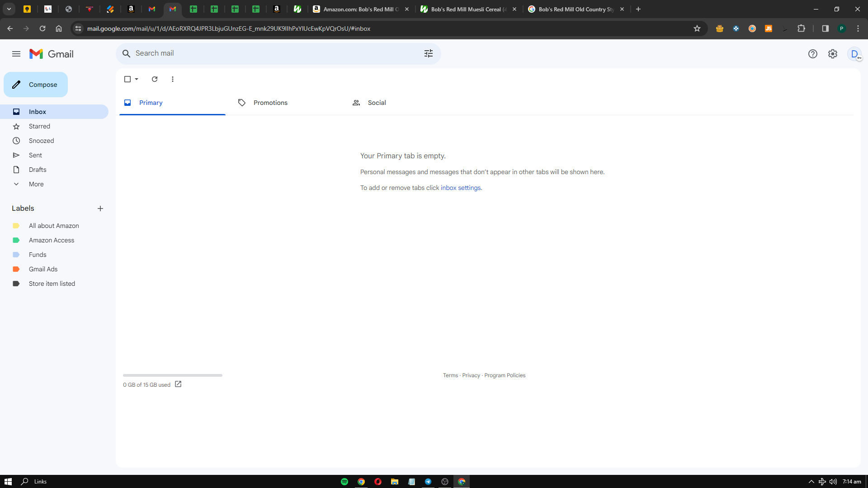Switch to the Promotions tab
Screen dimensions: 868x488
286,103
